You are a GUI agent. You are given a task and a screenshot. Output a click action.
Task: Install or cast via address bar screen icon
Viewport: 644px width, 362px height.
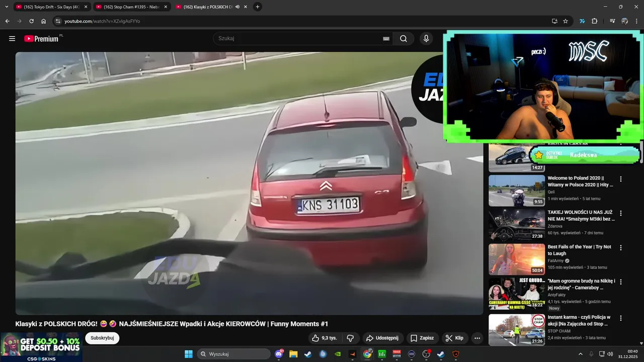click(x=554, y=21)
